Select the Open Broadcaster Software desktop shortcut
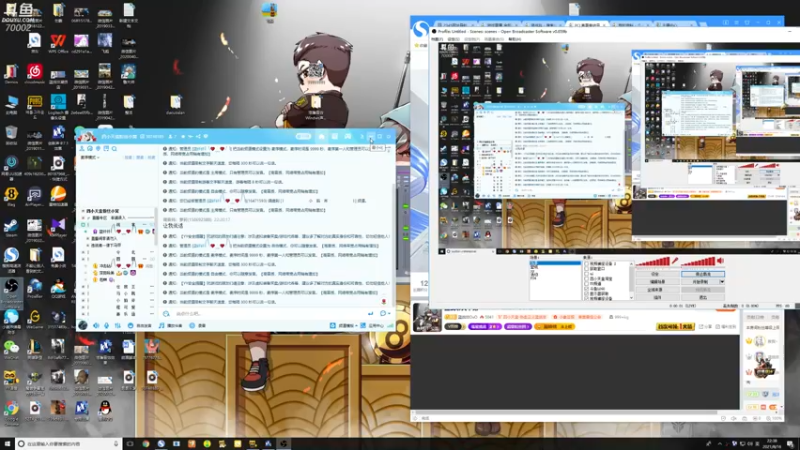This screenshot has width=800, height=450. (x=11, y=291)
